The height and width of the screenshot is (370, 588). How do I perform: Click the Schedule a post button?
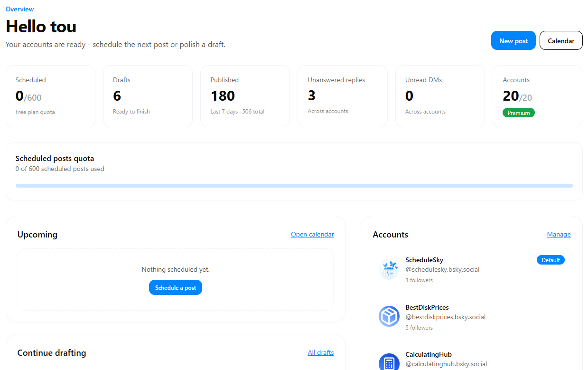176,287
